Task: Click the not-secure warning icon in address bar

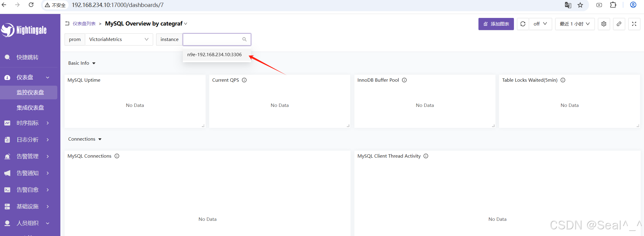Action: [47, 5]
